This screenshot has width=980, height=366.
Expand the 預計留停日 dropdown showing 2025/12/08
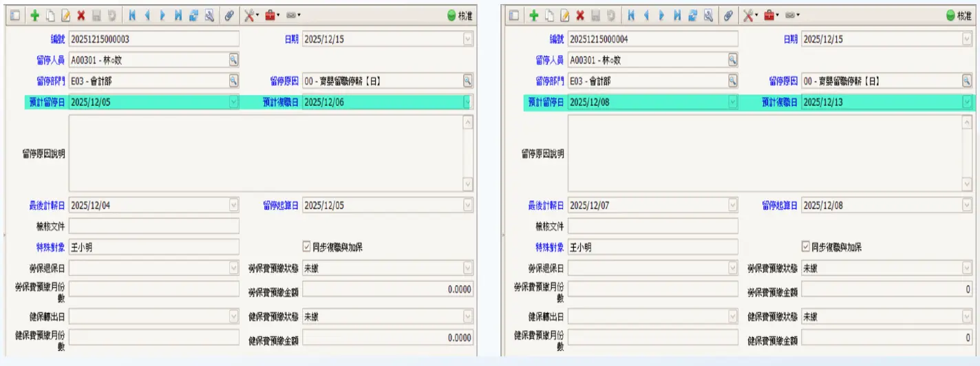pyautogui.click(x=732, y=103)
